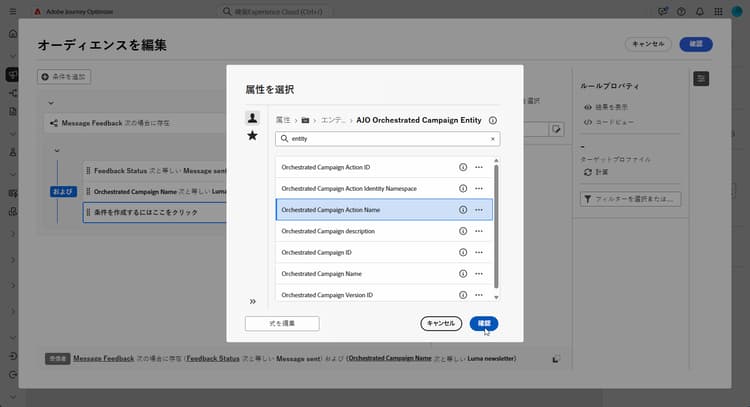Confirm the attribute selection dialog
Viewport: 750px width, 407px height.
pos(484,324)
